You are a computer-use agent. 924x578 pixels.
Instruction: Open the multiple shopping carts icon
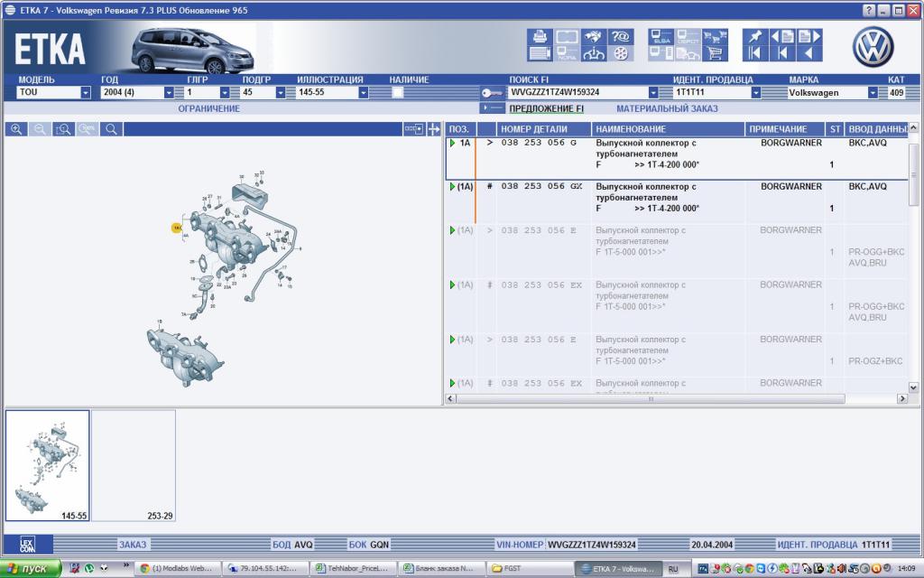point(715,36)
